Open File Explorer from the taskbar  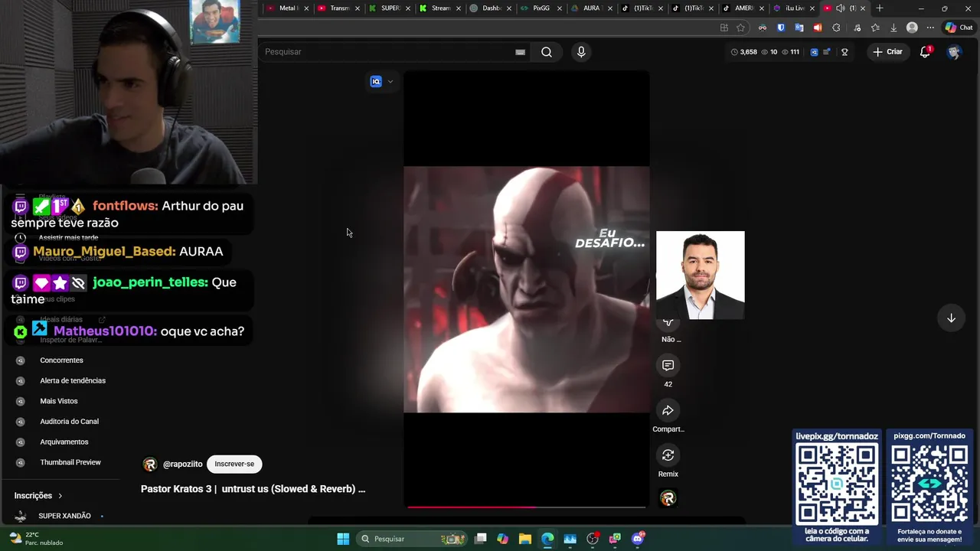525,539
